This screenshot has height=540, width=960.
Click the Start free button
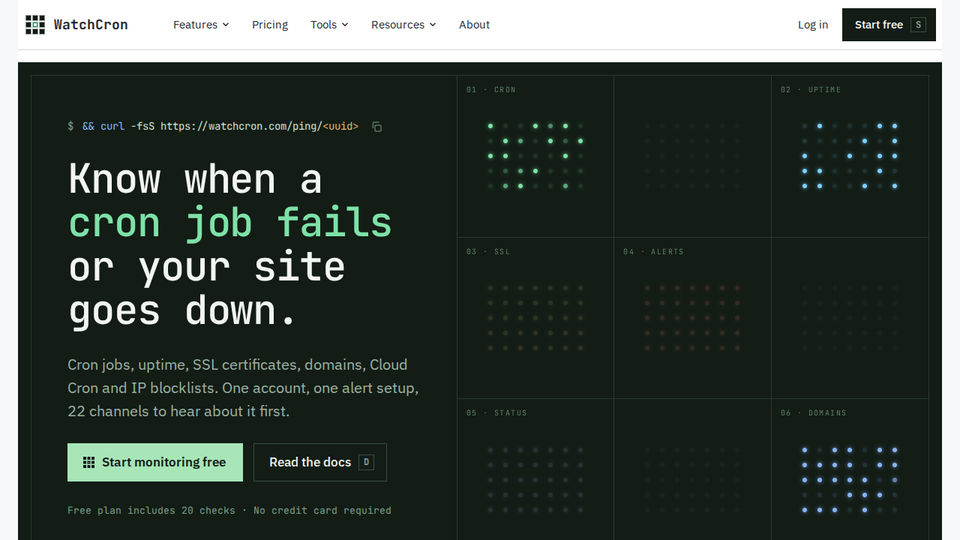(888, 24)
